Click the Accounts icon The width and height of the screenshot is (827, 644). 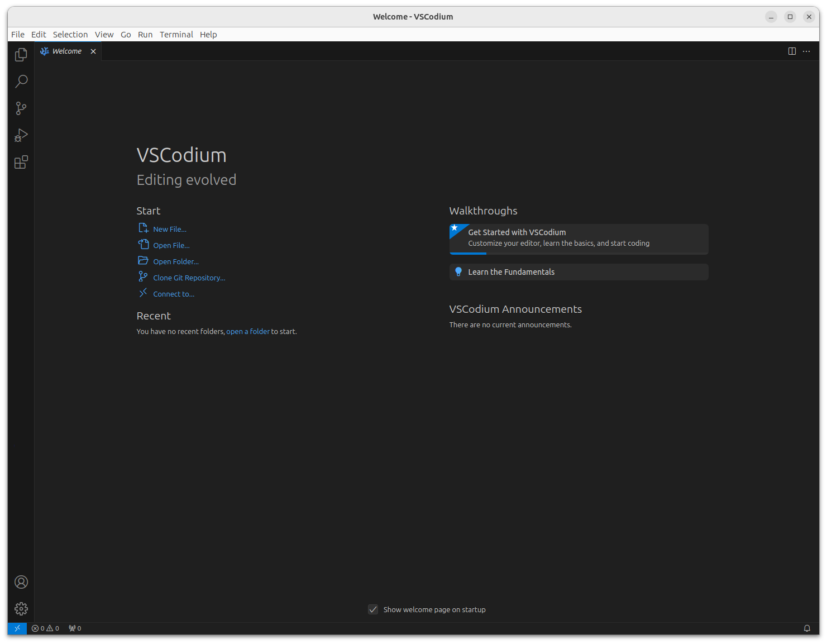pos(21,582)
